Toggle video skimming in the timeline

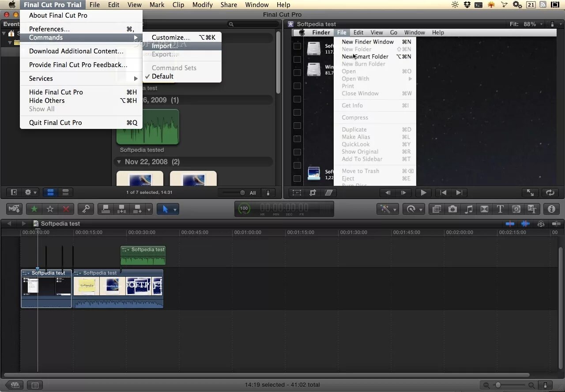pyautogui.click(x=510, y=224)
